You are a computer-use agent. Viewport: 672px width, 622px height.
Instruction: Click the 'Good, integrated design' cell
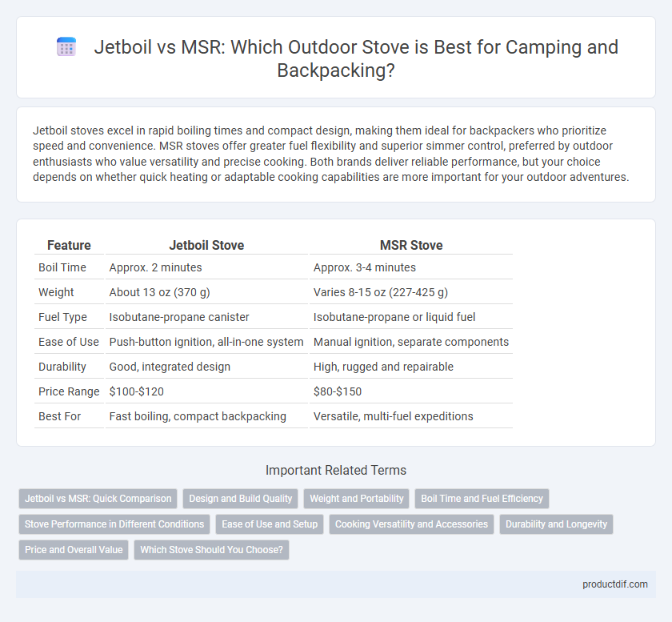(x=206, y=367)
